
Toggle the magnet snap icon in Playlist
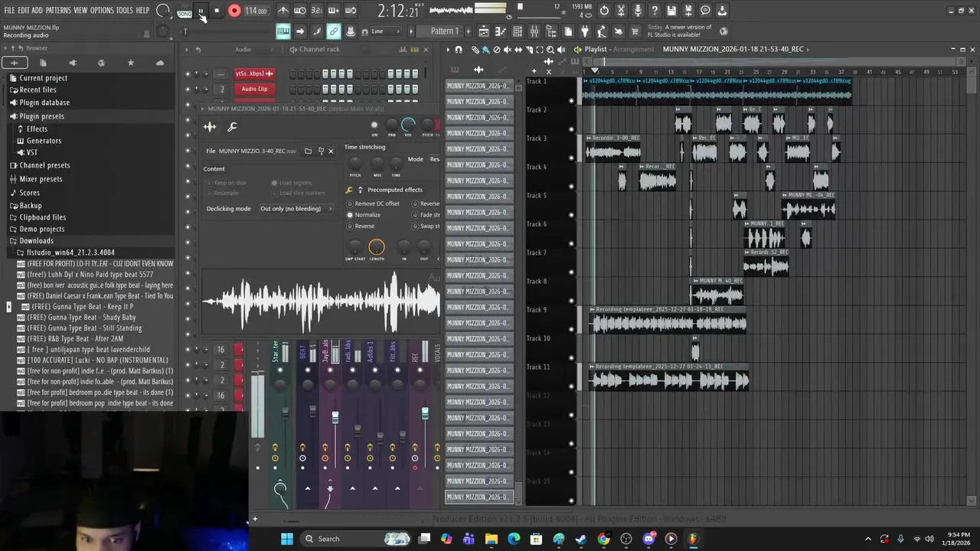[458, 50]
